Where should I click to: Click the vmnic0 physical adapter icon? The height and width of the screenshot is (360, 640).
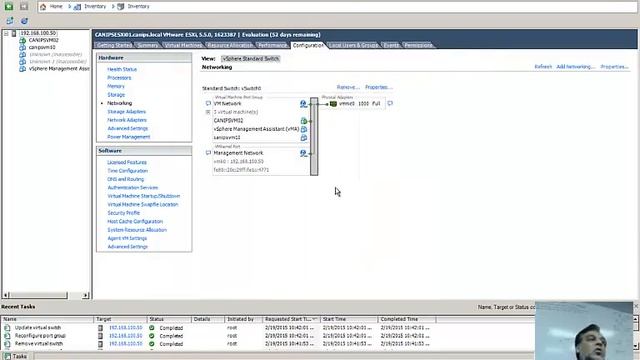coord(333,104)
